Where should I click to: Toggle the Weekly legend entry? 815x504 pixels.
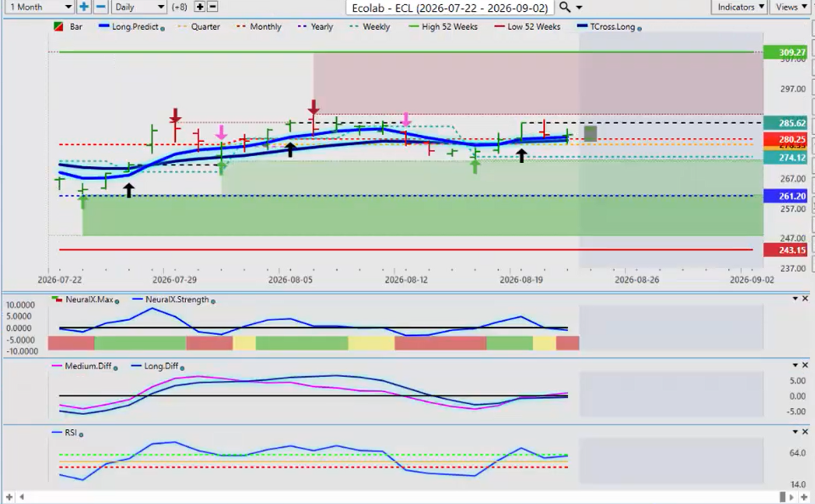369,26
